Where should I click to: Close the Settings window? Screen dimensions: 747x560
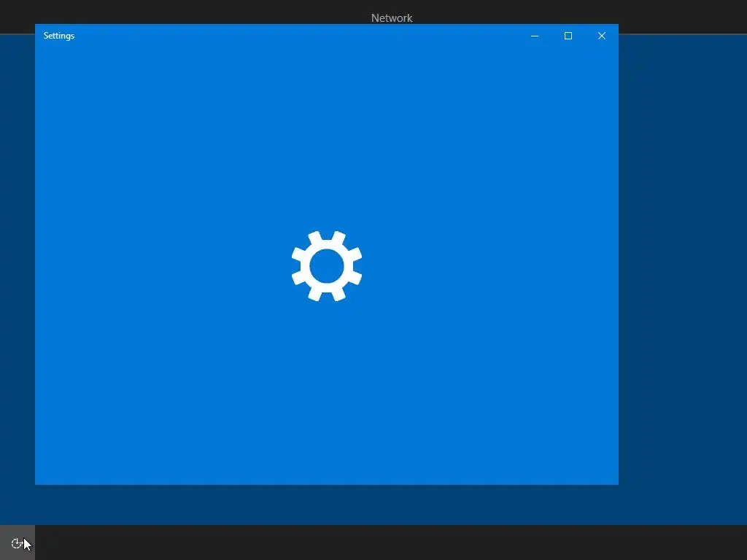coord(602,36)
